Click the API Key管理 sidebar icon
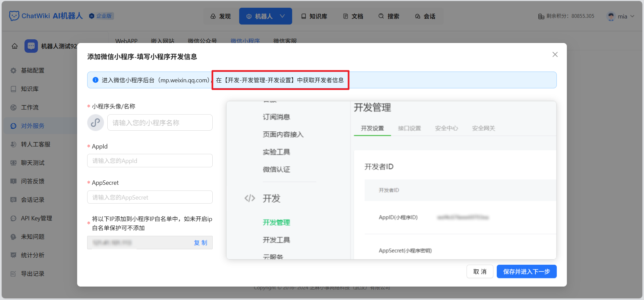This screenshot has height=300, width=644. pyautogui.click(x=13, y=218)
